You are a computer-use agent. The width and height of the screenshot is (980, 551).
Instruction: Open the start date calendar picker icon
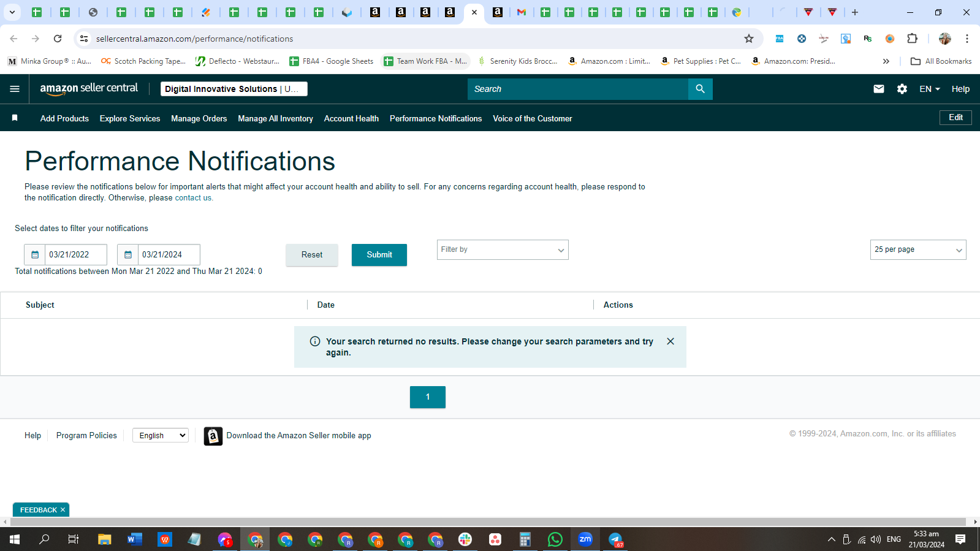[35, 254]
